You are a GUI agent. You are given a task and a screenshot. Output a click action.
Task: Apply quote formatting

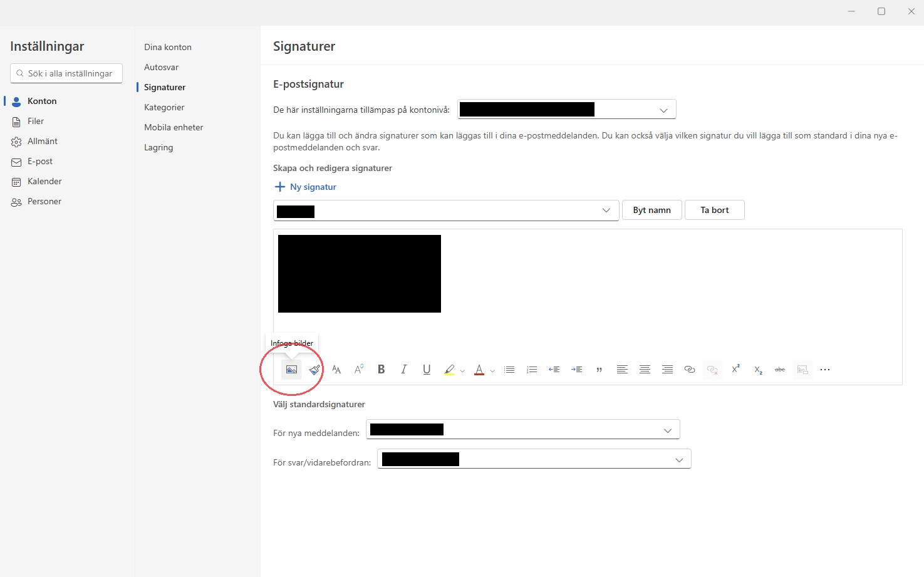click(600, 370)
